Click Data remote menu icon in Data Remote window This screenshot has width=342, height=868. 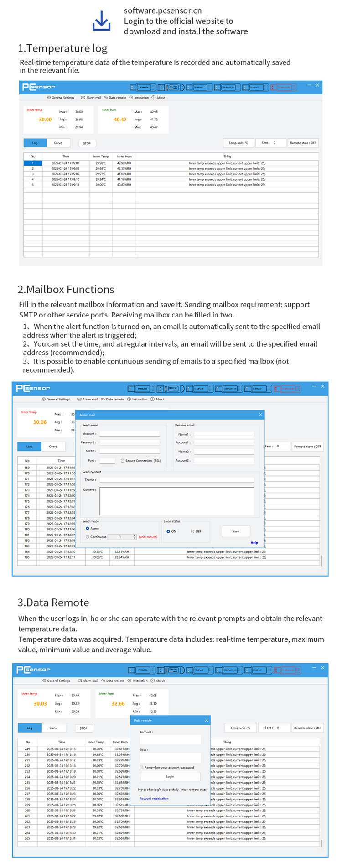pyautogui.click(x=104, y=681)
